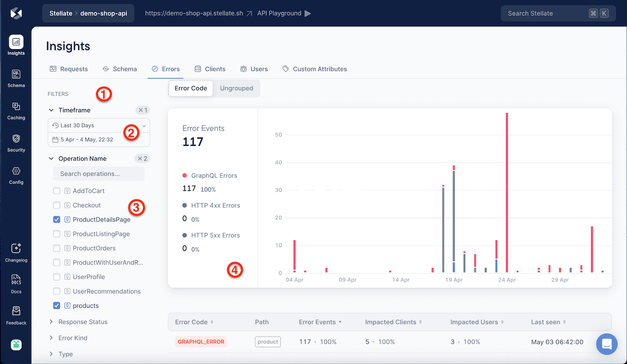Open the Changelog sidebar icon
The height and width of the screenshot is (364, 627).
16,249
